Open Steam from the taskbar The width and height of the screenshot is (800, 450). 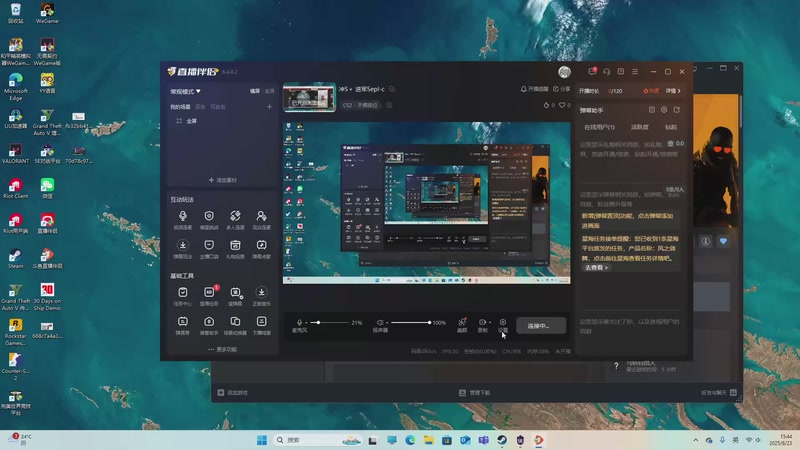click(502, 440)
